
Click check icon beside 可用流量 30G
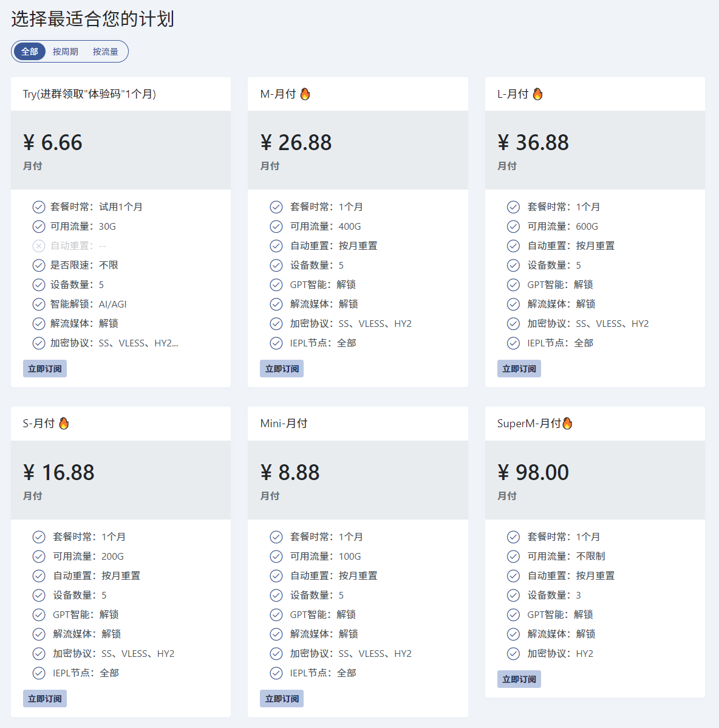click(x=39, y=227)
